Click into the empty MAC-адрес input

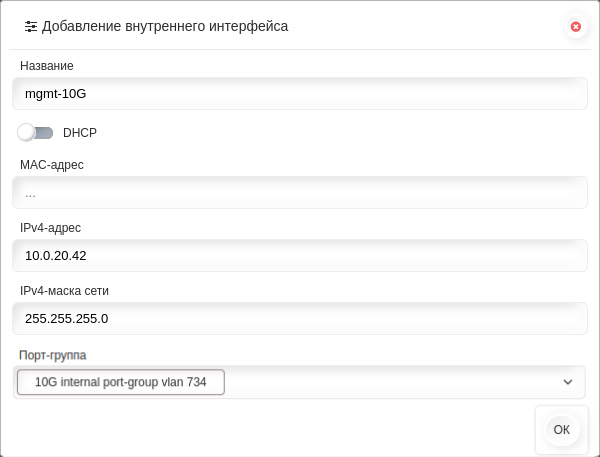point(300,193)
